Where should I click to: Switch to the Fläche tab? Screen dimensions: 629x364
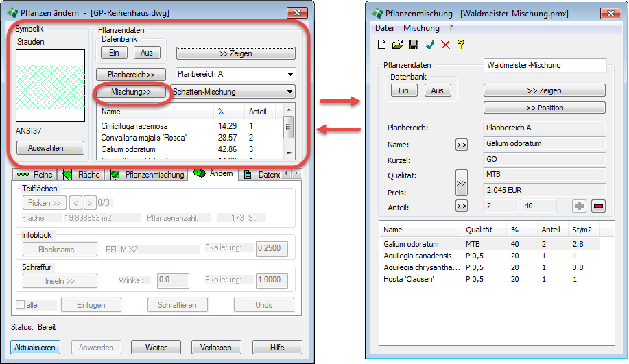82,175
